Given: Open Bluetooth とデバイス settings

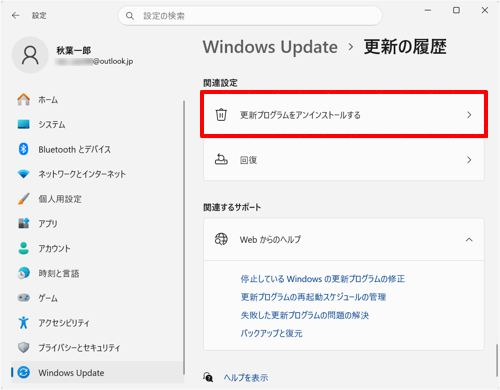Looking at the screenshot, I should tap(97, 149).
